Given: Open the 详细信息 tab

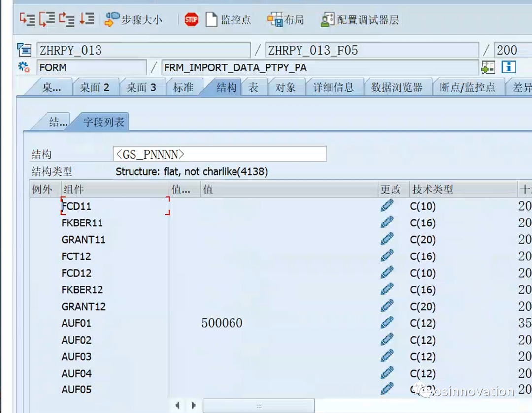Looking at the screenshot, I should click(x=333, y=88).
